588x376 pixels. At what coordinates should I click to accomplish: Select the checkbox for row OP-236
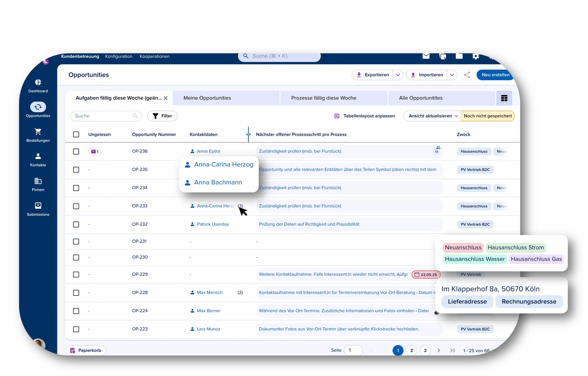point(76,152)
